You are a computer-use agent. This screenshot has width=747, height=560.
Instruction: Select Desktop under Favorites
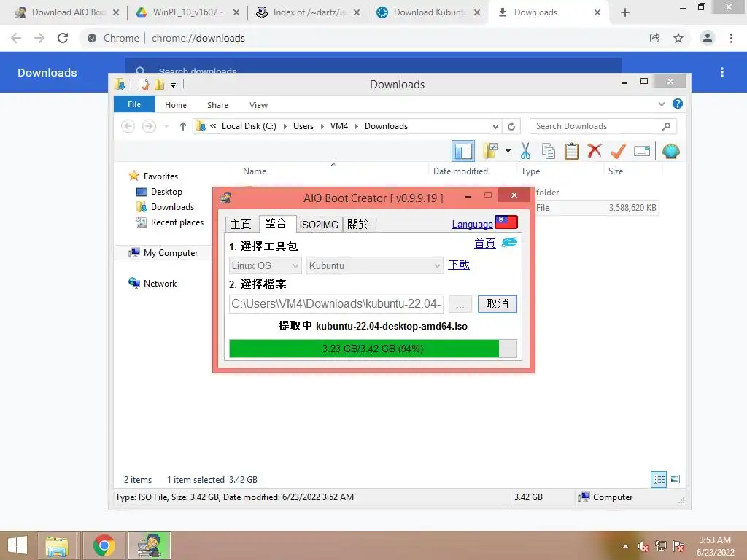coord(166,192)
